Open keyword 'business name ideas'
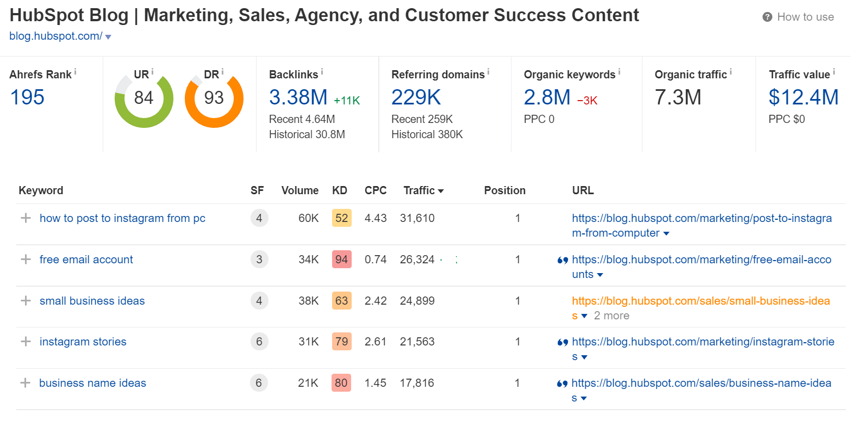This screenshot has height=445, width=868. click(x=92, y=383)
